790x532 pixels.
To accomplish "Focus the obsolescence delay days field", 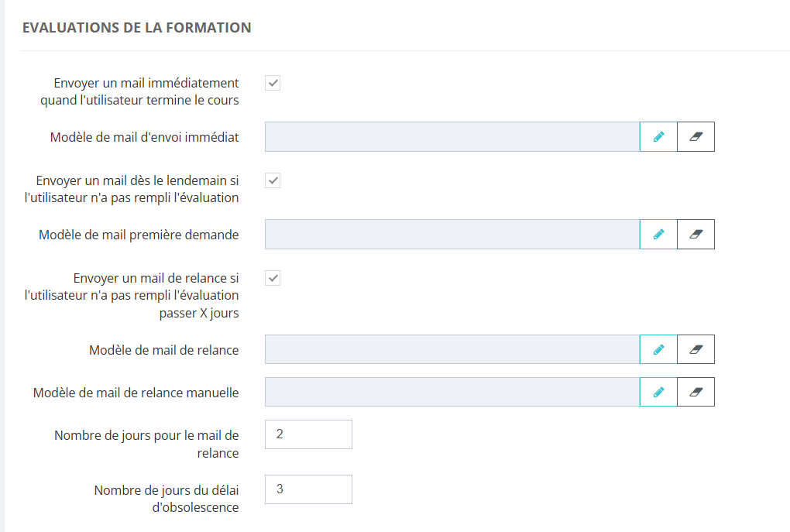I will (x=308, y=489).
